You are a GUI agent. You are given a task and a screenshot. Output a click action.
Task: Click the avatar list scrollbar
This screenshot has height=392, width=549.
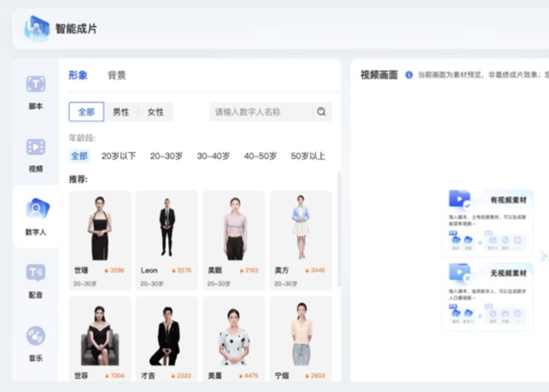[x=339, y=229]
